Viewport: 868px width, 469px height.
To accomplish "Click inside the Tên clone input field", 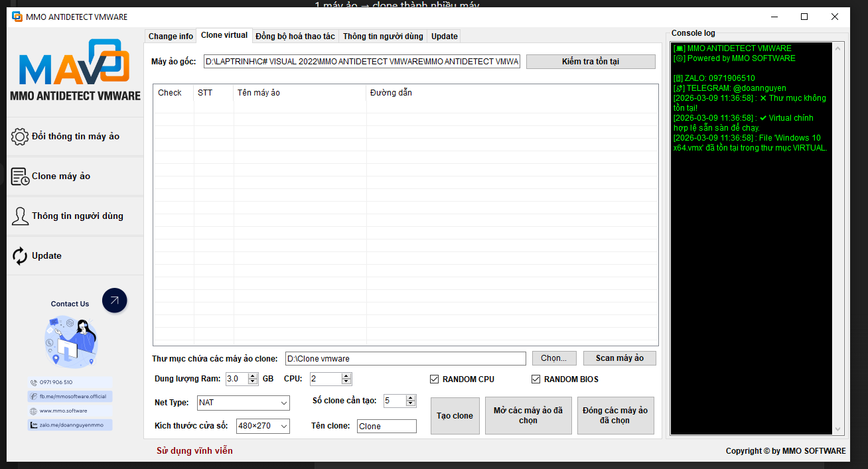I will pyautogui.click(x=386, y=425).
